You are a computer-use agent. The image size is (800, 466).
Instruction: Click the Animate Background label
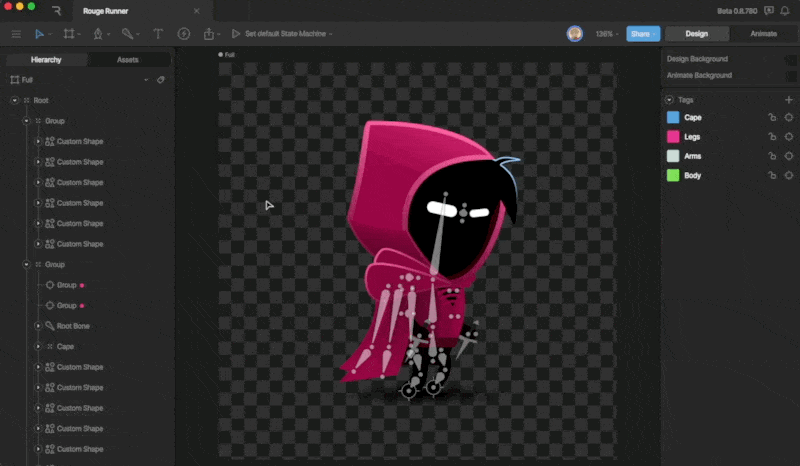699,76
